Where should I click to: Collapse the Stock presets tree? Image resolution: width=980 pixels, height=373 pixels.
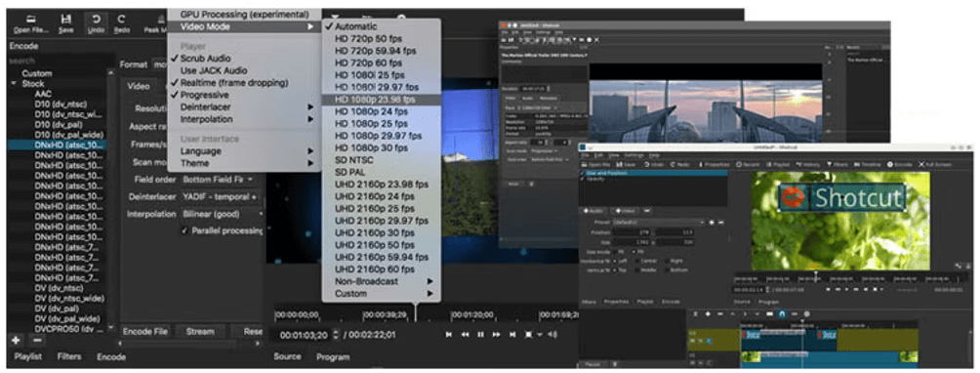pos(14,83)
